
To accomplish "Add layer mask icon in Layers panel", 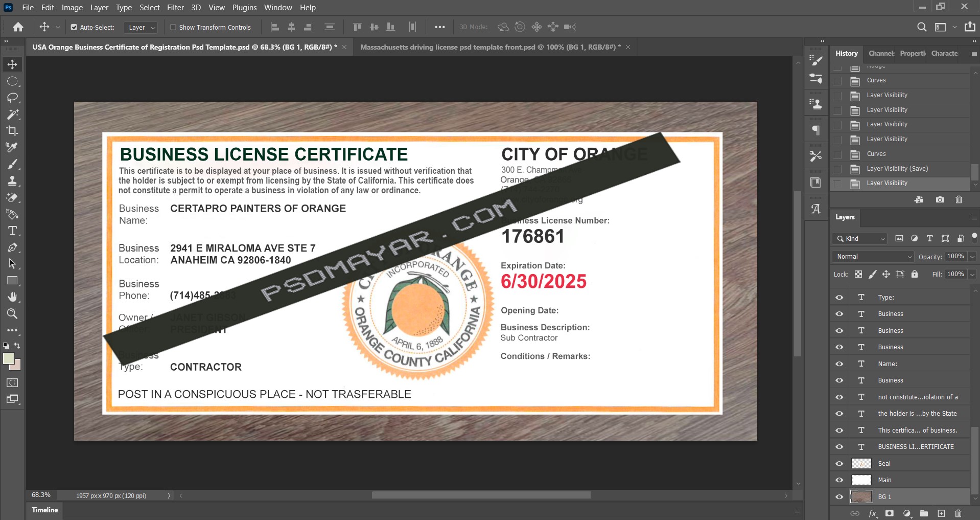I will 890,513.
